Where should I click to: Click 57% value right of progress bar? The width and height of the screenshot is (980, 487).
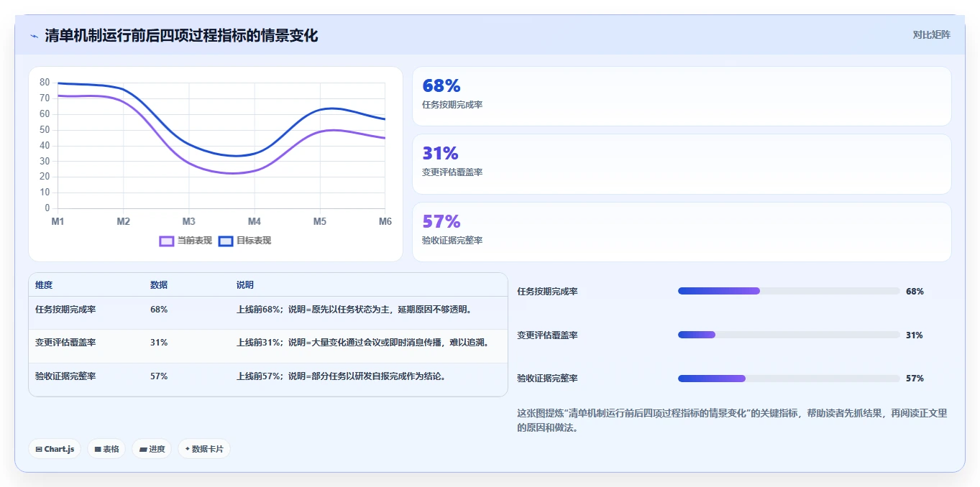click(x=915, y=379)
